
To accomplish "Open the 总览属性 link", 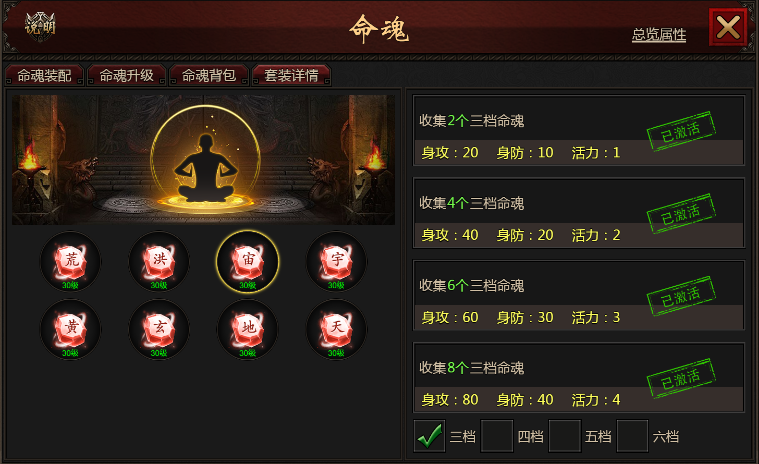I will (x=659, y=34).
